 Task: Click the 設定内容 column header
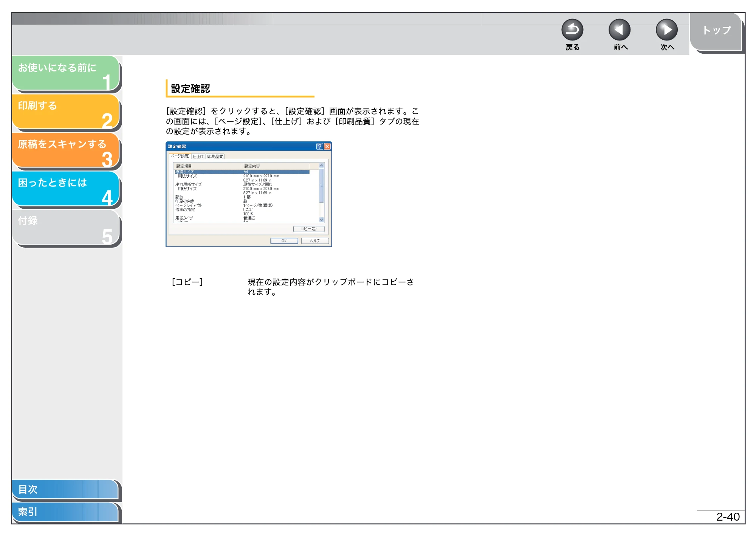[x=275, y=166]
